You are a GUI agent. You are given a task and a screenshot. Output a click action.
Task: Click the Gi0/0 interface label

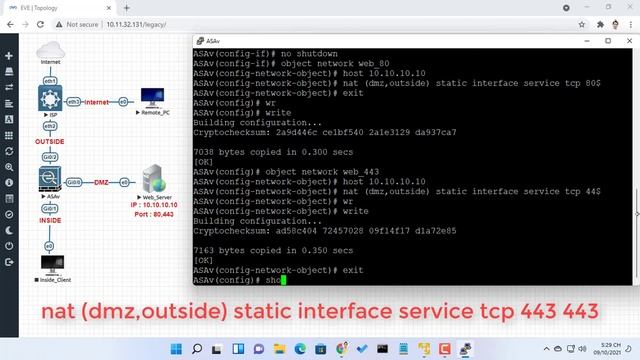pos(73,182)
